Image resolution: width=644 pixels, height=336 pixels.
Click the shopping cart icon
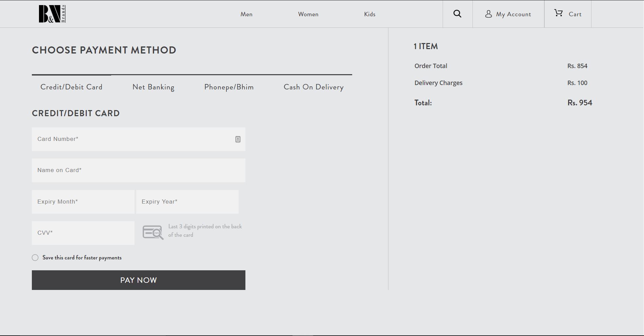(x=558, y=13)
